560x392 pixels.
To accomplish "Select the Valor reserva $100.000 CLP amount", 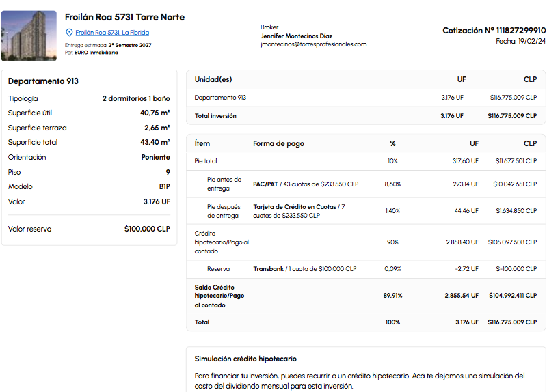I will pyautogui.click(x=147, y=229).
